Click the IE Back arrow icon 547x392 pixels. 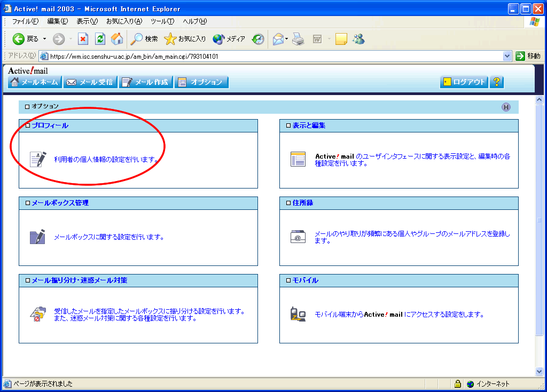[19, 39]
